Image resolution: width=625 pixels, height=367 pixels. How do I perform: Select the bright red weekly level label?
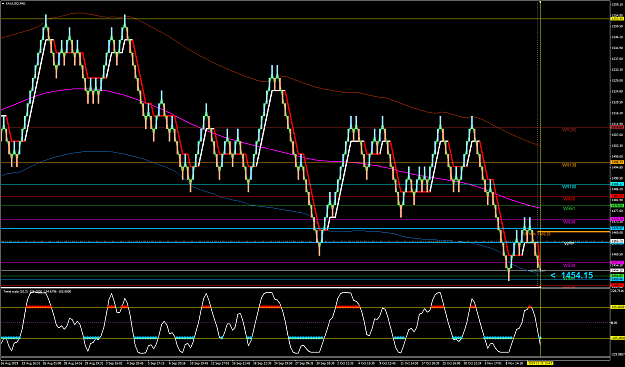click(569, 199)
